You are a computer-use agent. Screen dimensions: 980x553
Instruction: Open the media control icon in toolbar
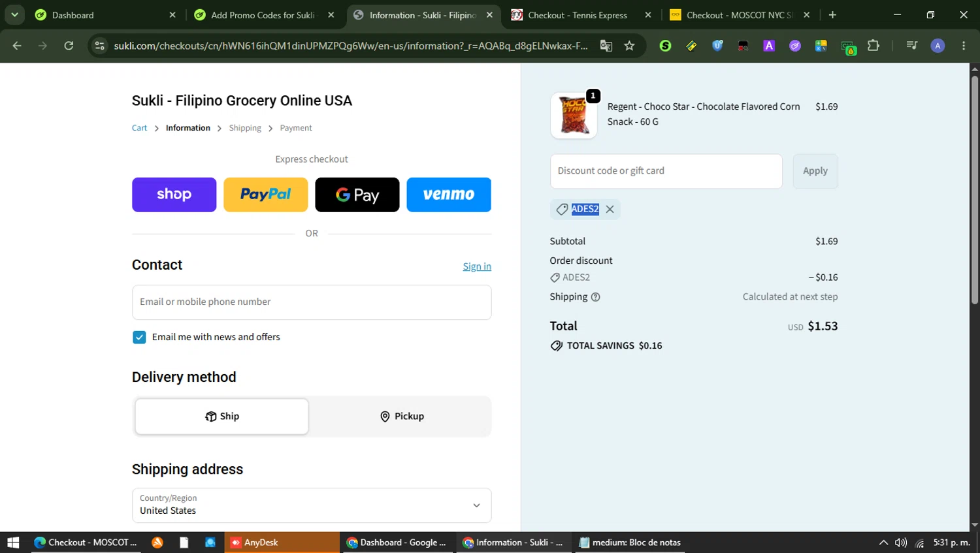tap(911, 46)
